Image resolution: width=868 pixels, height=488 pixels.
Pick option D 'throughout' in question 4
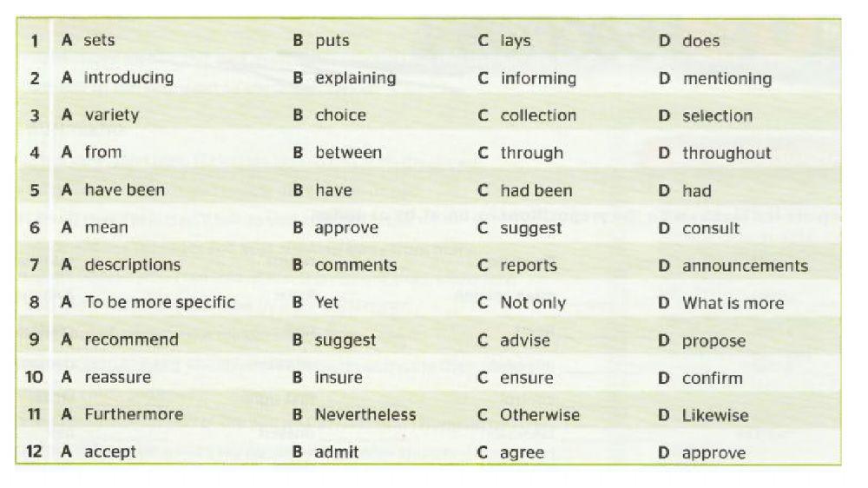coord(726,154)
